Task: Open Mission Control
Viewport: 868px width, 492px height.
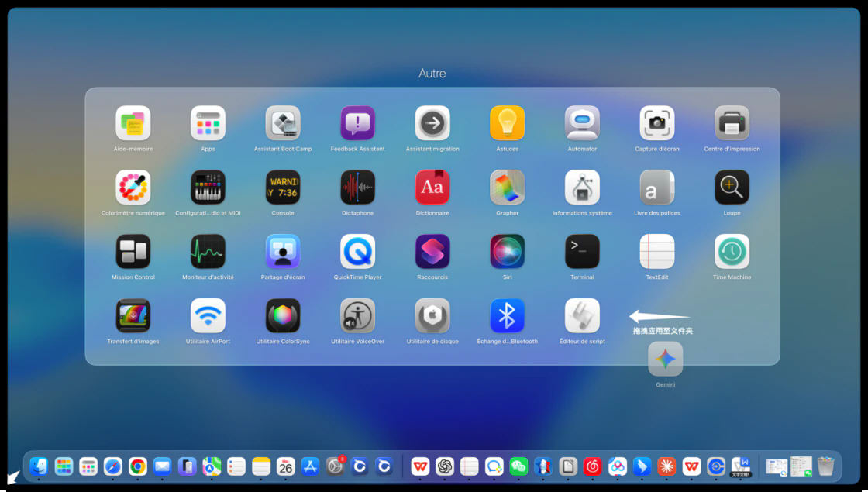Action: (x=133, y=251)
